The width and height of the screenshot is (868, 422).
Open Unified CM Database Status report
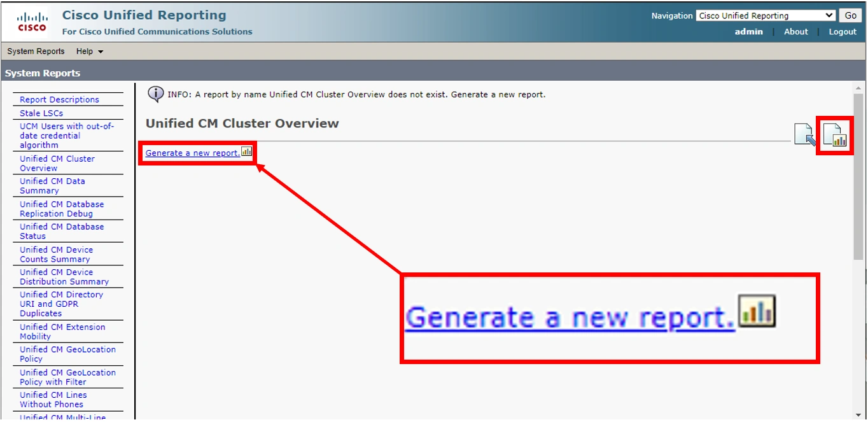tap(62, 231)
